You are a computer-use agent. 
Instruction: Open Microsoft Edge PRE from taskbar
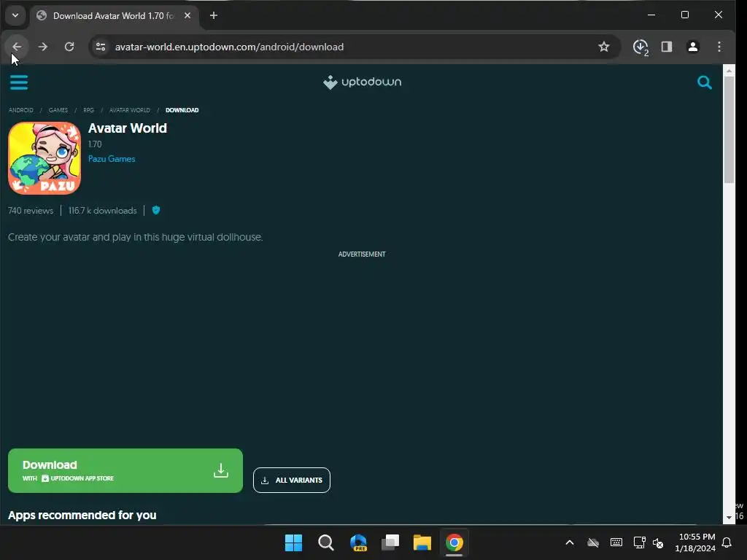tap(358, 542)
